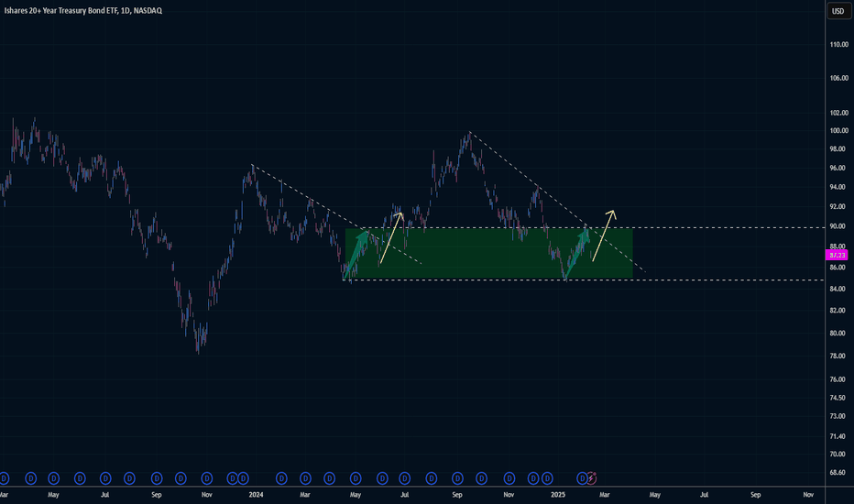This screenshot has height=504, width=854.
Task: Click the 70.00 price axis label
Action: (838, 454)
